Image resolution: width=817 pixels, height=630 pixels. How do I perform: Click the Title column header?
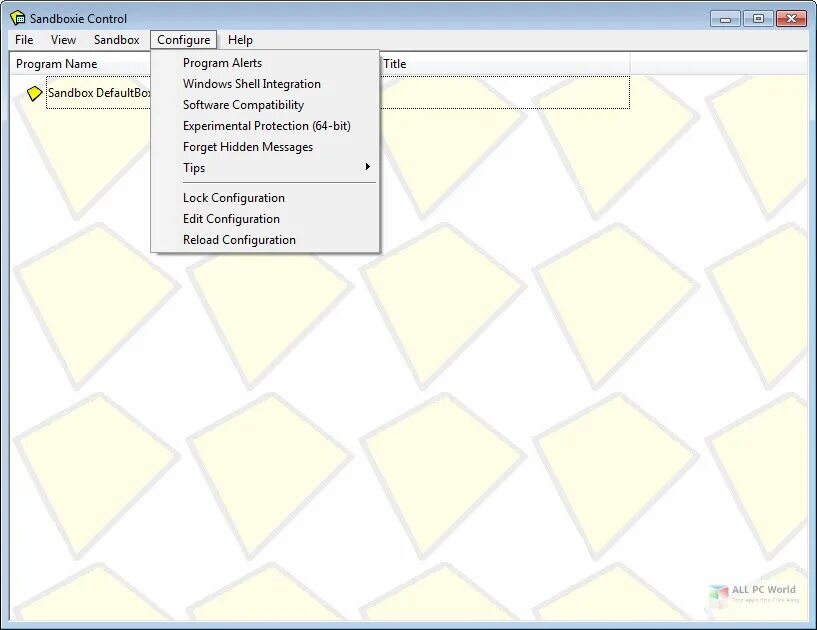tap(504, 64)
